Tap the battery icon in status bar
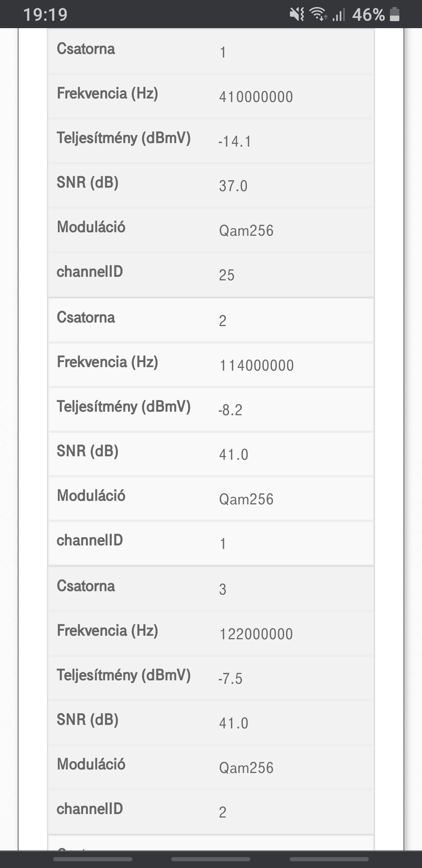This screenshot has width=422, height=868. [x=395, y=15]
